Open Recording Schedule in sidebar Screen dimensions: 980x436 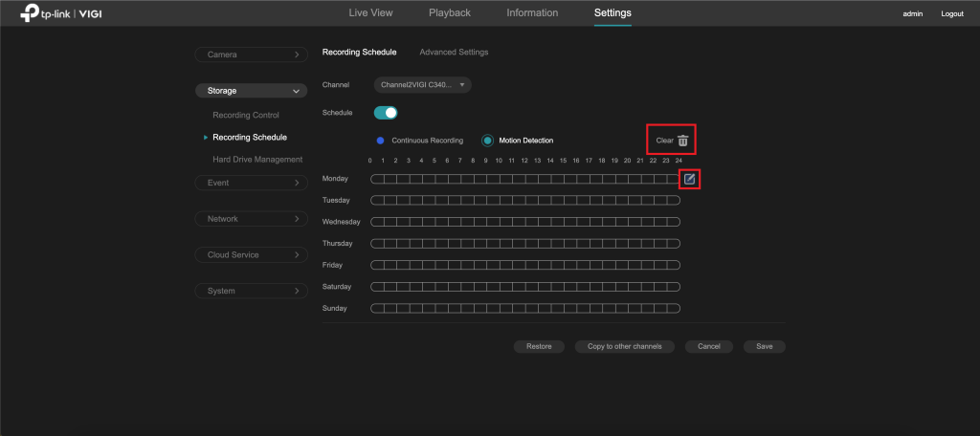(250, 138)
